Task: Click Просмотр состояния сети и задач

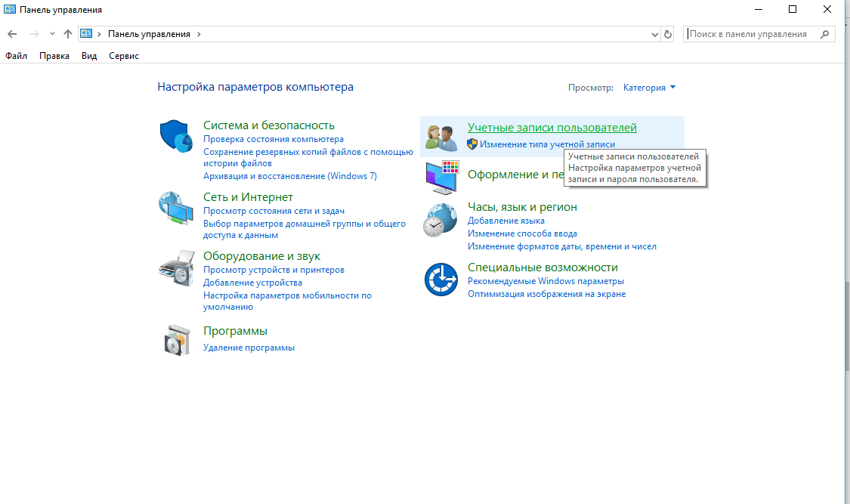Action: (274, 211)
